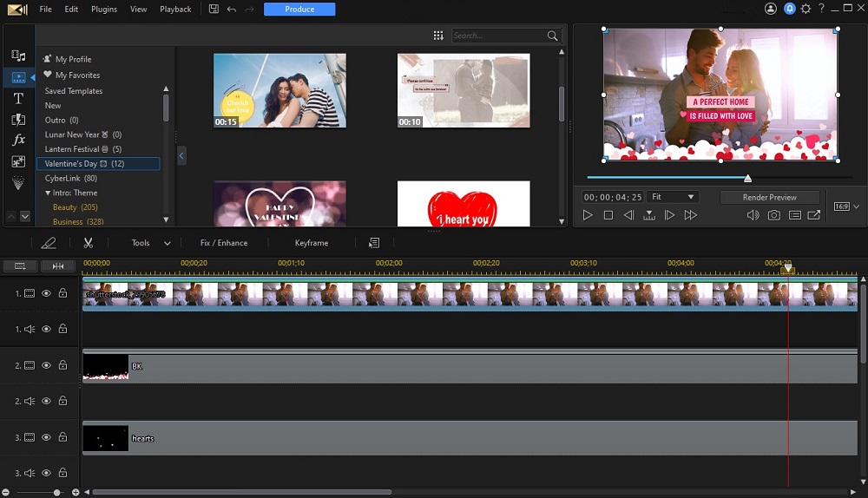
Task: Open the View menu
Action: tap(138, 10)
